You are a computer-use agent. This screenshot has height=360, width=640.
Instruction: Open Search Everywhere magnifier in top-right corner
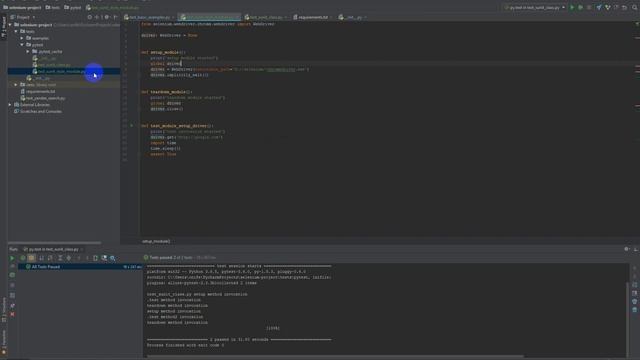(635, 7)
